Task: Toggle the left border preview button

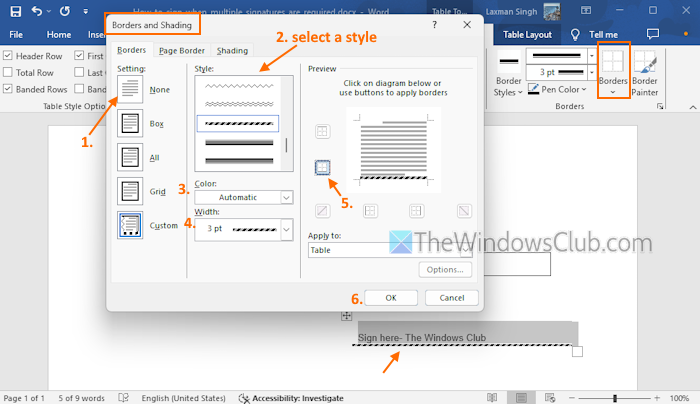Action: [370, 211]
